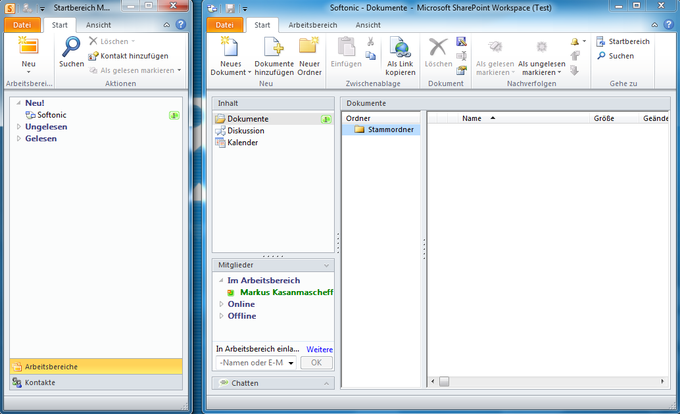Image resolution: width=680 pixels, height=414 pixels.
Task: Open Diskussion in the Inhalt list
Action: pos(273,130)
